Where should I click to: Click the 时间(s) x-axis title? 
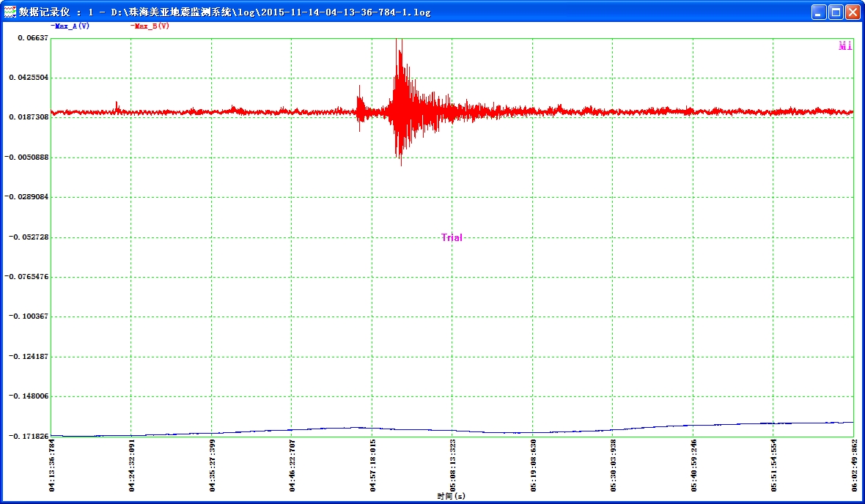coord(452,496)
